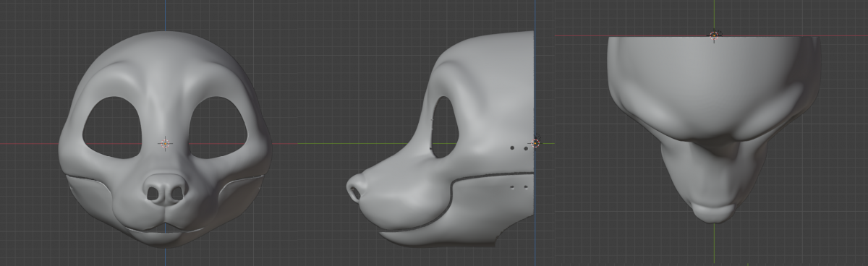Viewport: 868px width, 266px height.
Task: Click the 3D cursor on front-view mask
Action: coord(166,143)
